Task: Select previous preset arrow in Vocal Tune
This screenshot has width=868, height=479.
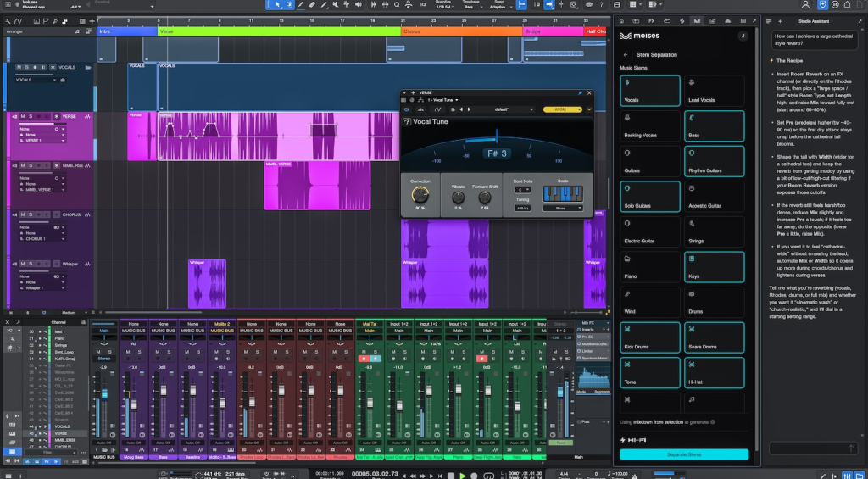Action: pos(461,109)
